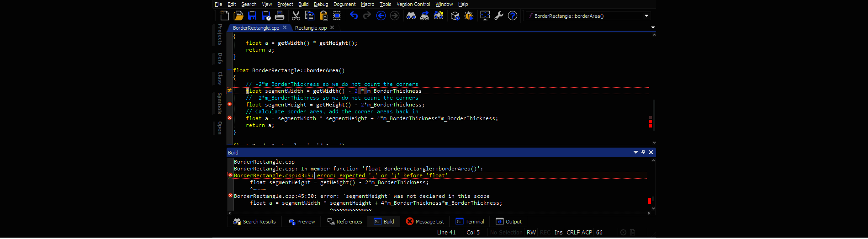The image size is (868, 239).
Task: Open the BorderRectangle::borderArea() function dropdown
Action: pos(646,16)
